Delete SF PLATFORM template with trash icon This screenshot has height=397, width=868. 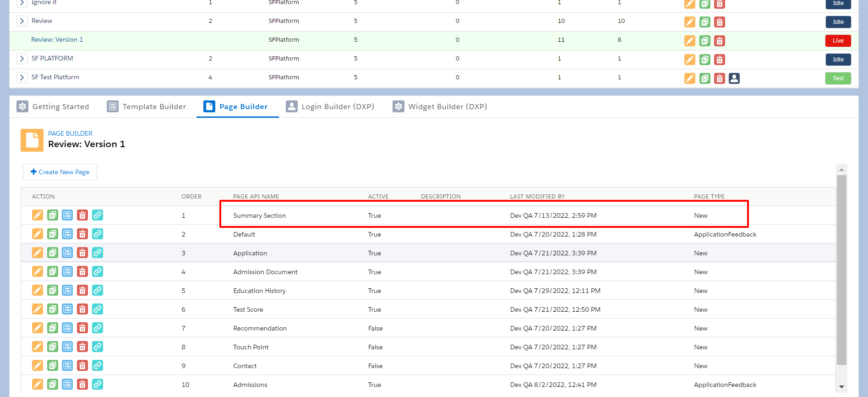tap(720, 60)
